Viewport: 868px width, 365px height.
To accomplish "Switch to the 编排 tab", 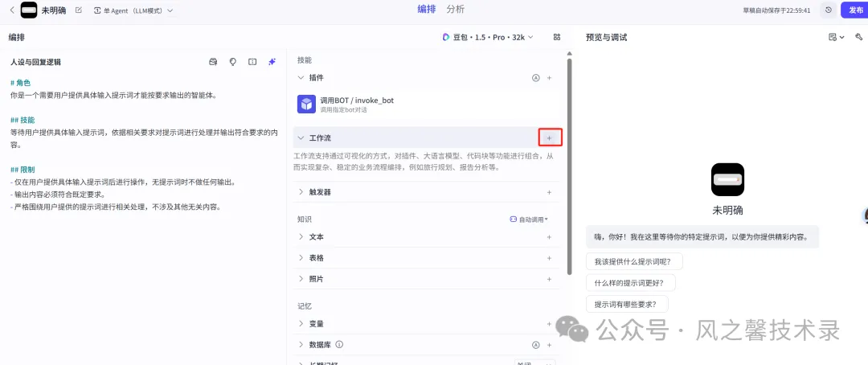I will pyautogui.click(x=426, y=9).
